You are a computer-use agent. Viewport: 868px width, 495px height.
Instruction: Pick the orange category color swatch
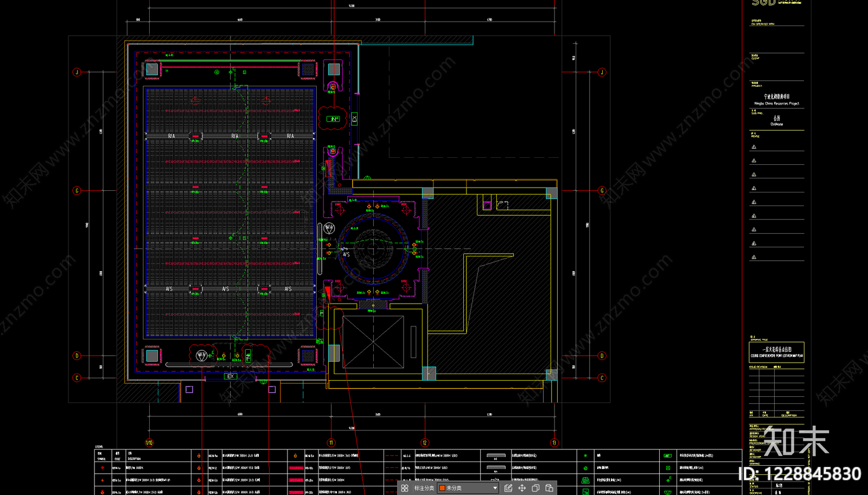[442, 488]
